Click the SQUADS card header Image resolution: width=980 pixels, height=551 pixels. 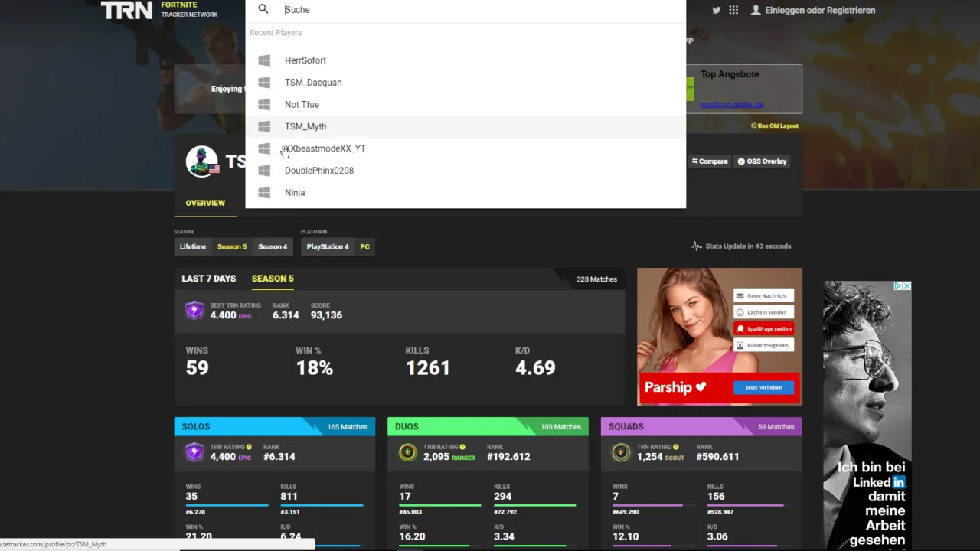[701, 426]
